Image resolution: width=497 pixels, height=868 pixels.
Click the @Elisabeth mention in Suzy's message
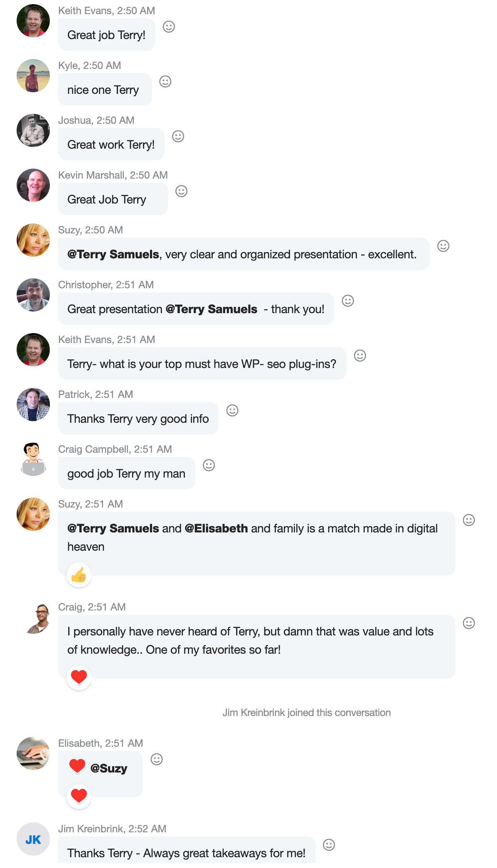[x=216, y=529]
